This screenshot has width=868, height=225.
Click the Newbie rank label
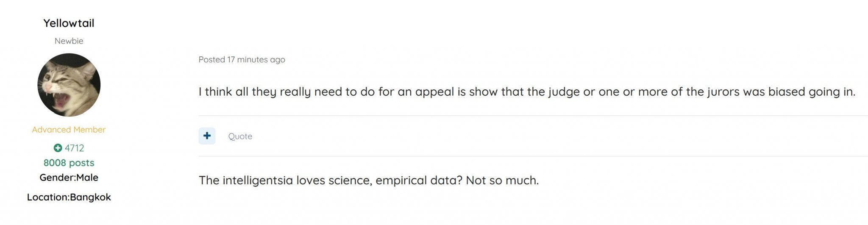pos(69,41)
